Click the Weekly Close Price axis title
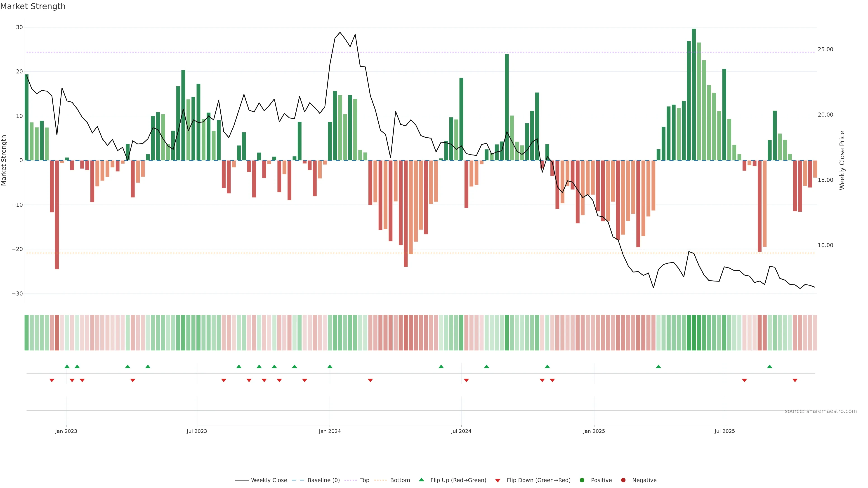 click(x=842, y=160)
